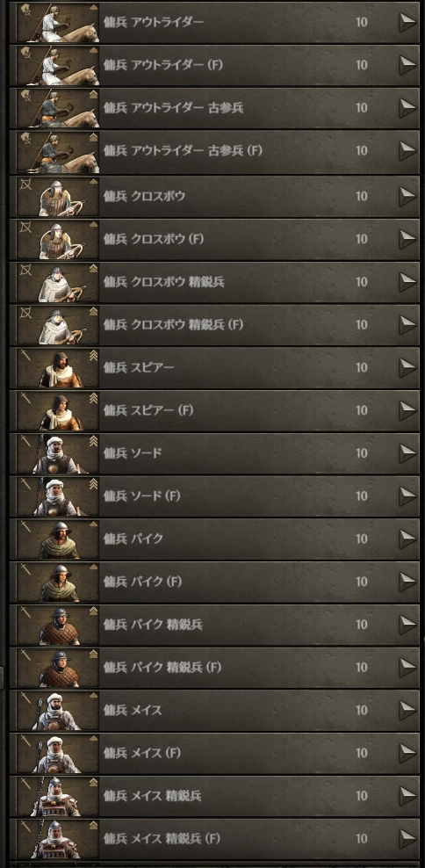Click transfer arrow for 傭兵 アウトライダー 古参兵 (F)

(x=407, y=150)
